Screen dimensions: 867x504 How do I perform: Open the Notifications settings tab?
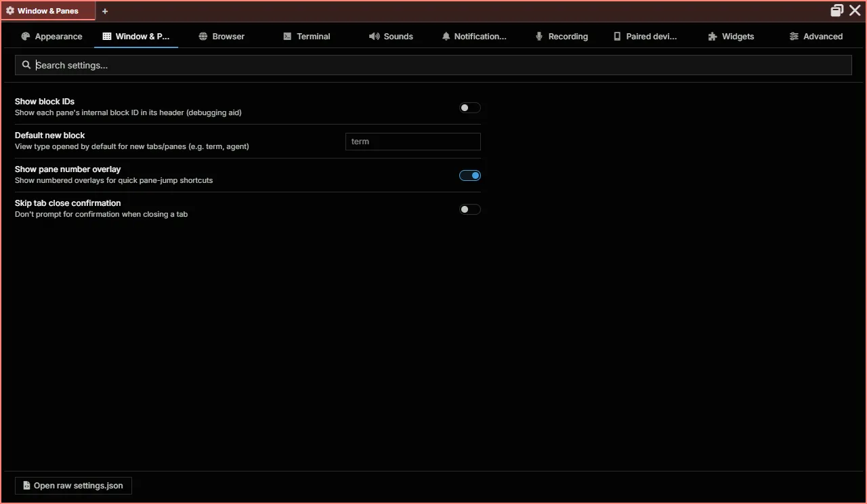pyautogui.click(x=474, y=37)
